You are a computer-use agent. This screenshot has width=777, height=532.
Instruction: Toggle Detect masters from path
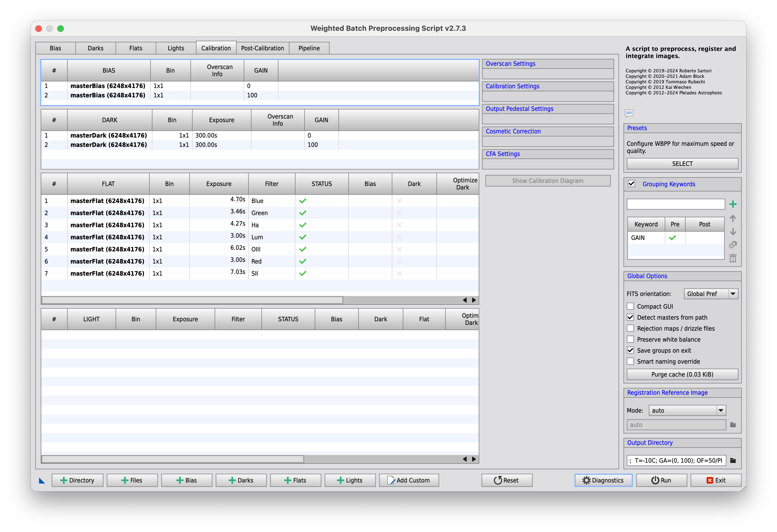click(630, 317)
